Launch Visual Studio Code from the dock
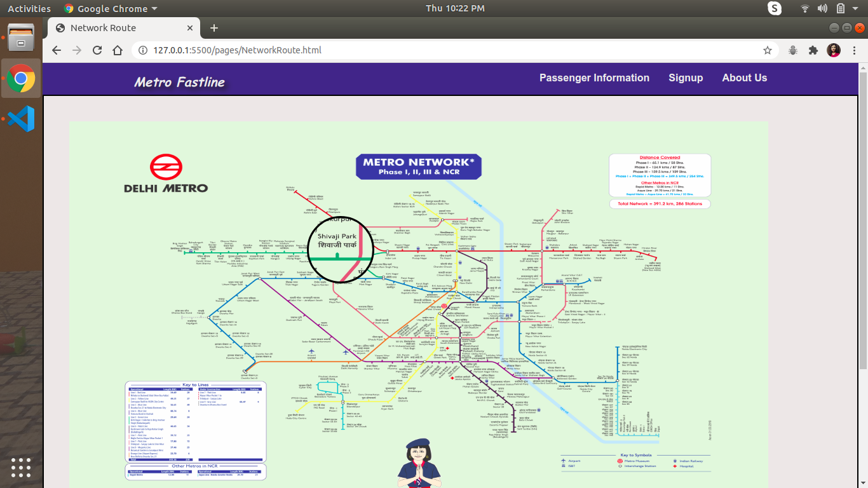 pyautogui.click(x=21, y=118)
